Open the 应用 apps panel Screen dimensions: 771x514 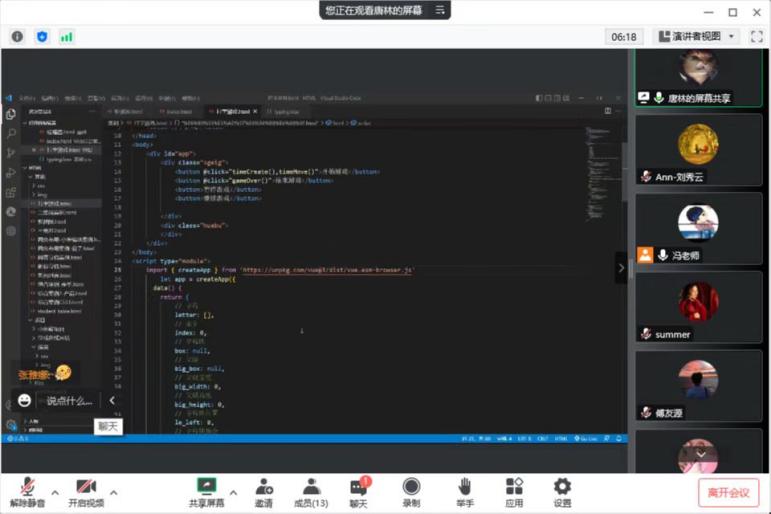pyautogui.click(x=514, y=491)
